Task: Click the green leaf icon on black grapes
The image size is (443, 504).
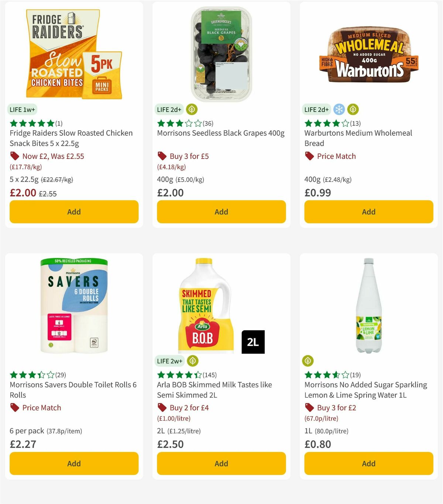Action: tap(191, 109)
